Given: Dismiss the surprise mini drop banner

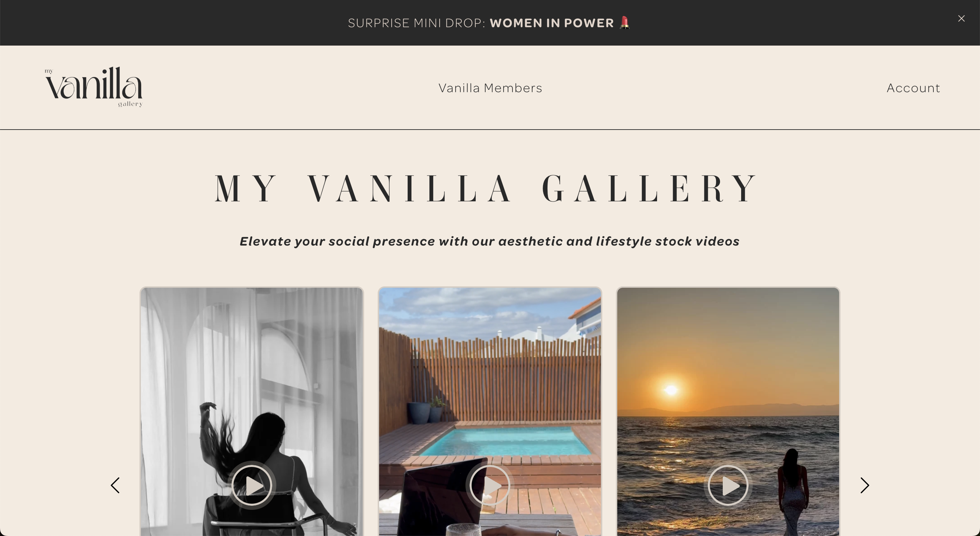Looking at the screenshot, I should tap(962, 18).
